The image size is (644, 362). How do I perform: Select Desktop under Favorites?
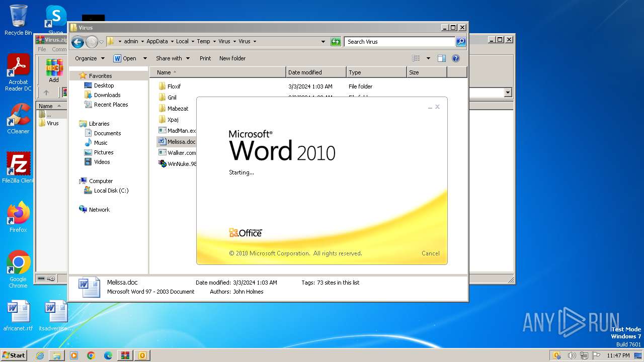tap(99, 85)
